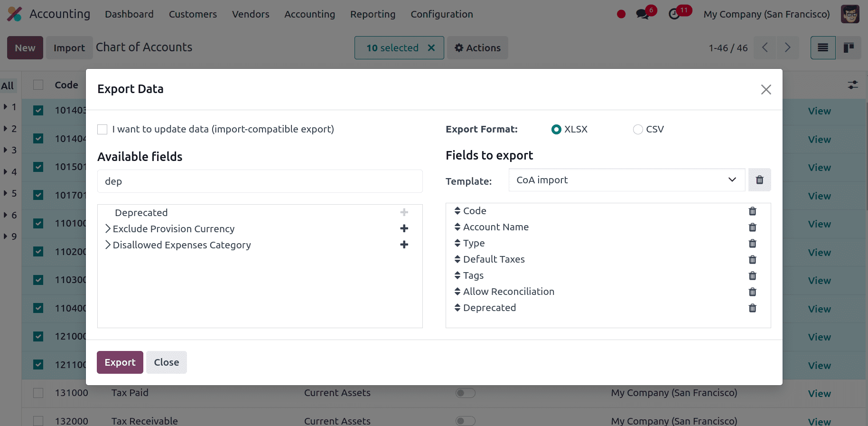Image resolution: width=868 pixels, height=426 pixels.
Task: Open the Dashboard menu
Action: click(129, 14)
